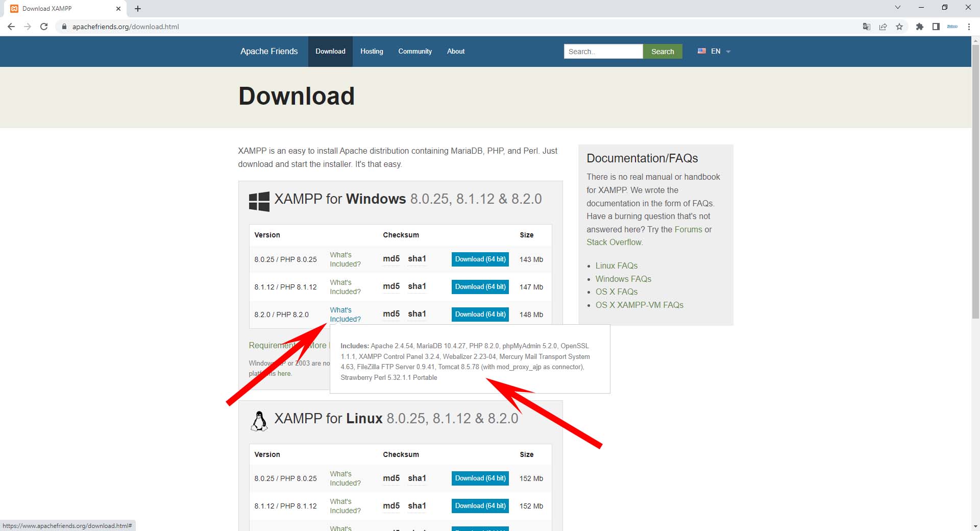Click sha1 checksum for Windows 8.2.0
Viewport: 980px width, 531px height.
417,314
